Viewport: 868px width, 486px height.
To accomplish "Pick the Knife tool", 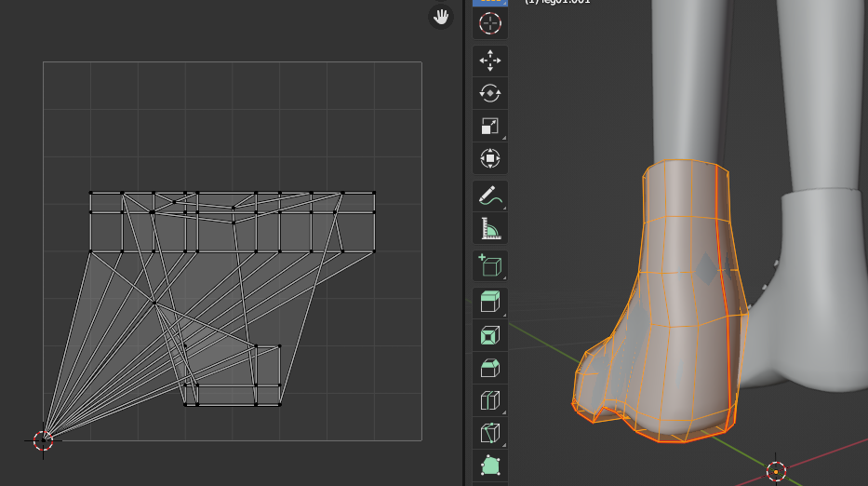I will (x=490, y=433).
